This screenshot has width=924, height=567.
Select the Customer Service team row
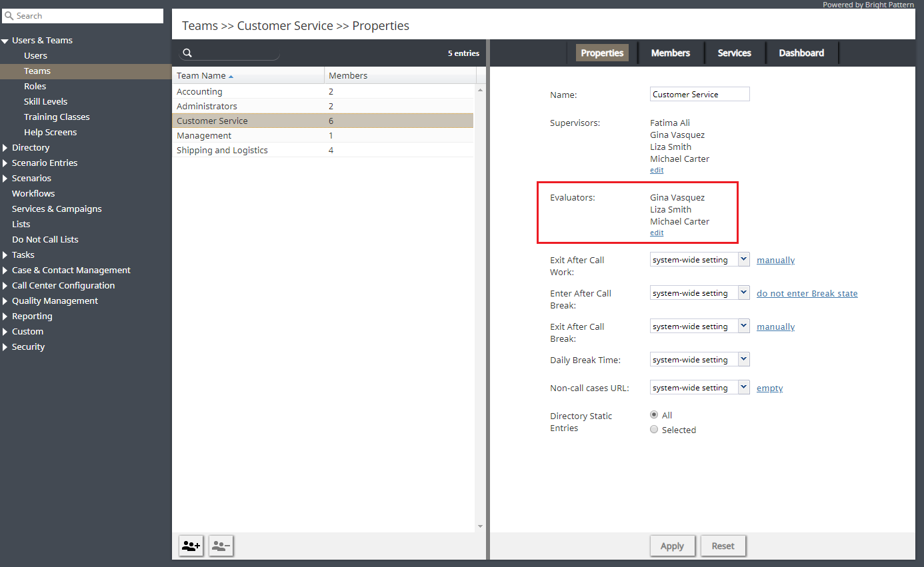point(323,121)
